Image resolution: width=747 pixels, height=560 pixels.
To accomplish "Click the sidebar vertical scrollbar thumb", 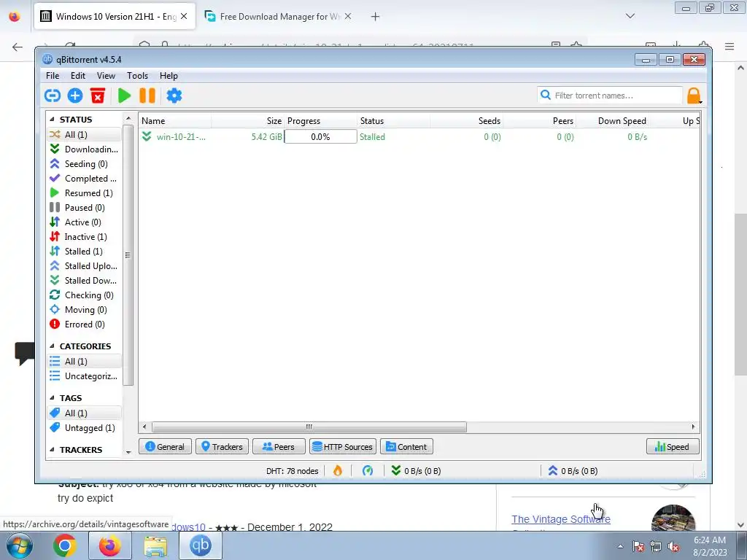I will [128, 254].
